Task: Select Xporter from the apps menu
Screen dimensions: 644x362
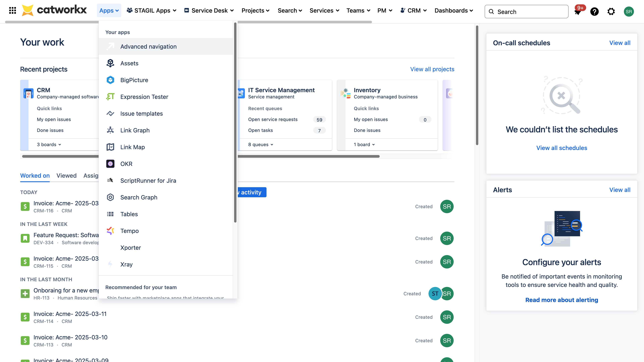Action: click(x=166, y=248)
